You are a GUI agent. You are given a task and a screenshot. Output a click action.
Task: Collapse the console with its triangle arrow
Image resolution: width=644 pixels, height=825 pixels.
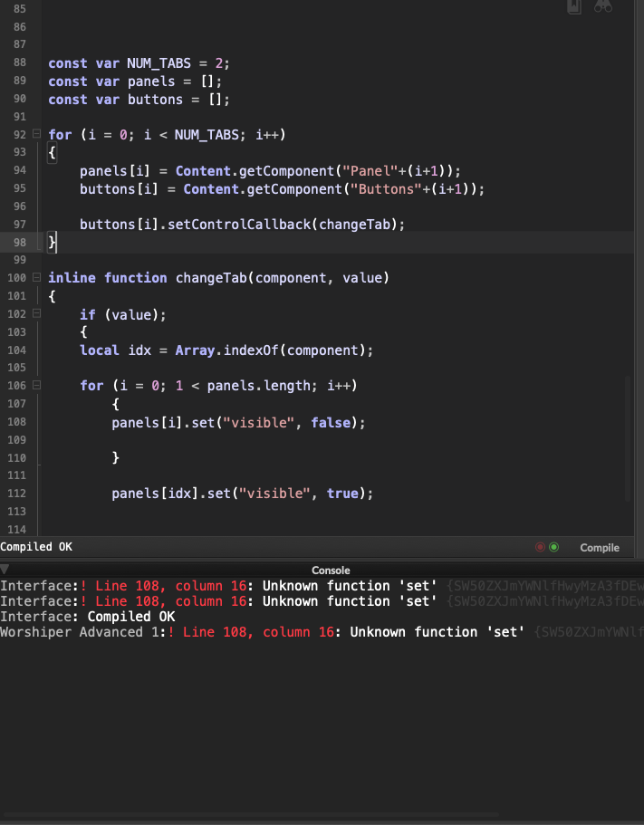(5, 570)
